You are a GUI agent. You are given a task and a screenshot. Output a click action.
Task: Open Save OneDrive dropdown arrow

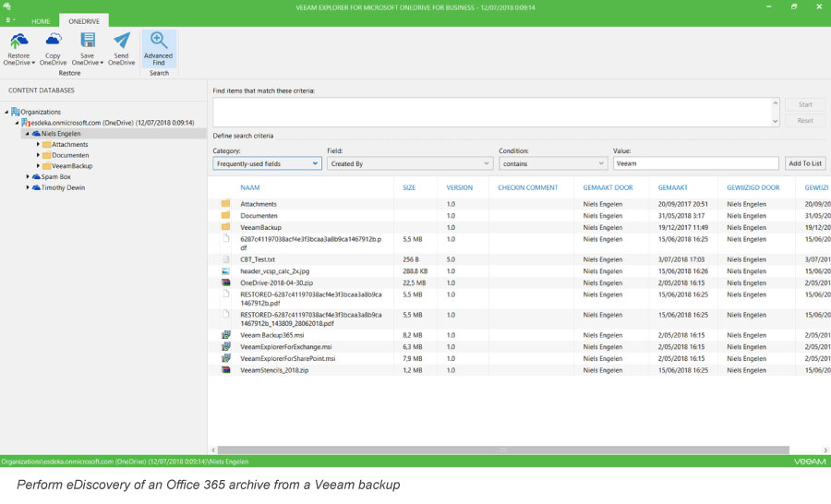pyautogui.click(x=102, y=63)
